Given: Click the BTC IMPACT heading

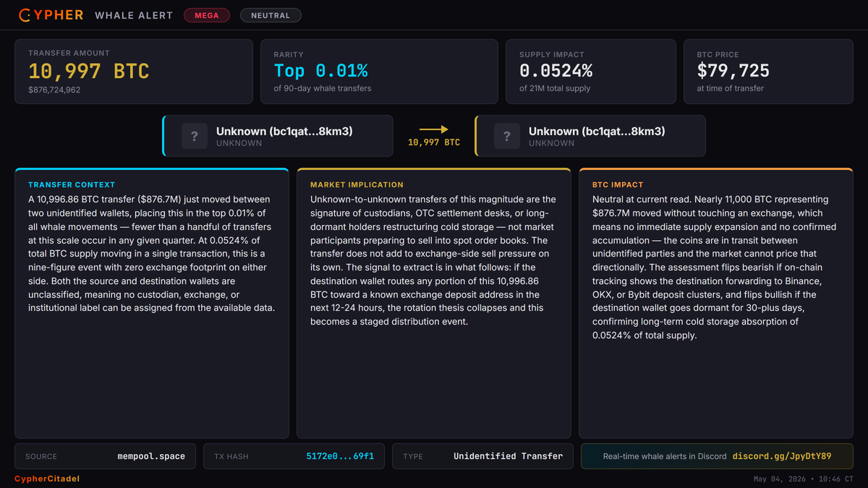Looking at the screenshot, I should 618,185.
